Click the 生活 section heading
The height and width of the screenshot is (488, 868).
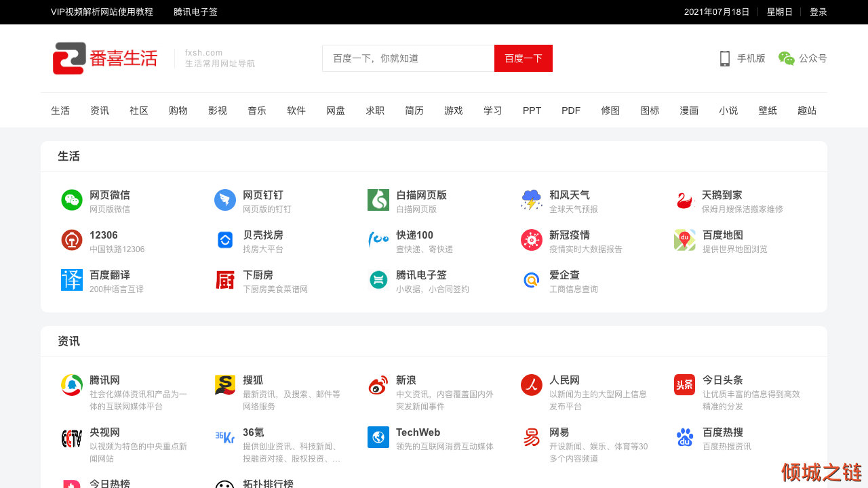[x=69, y=157]
